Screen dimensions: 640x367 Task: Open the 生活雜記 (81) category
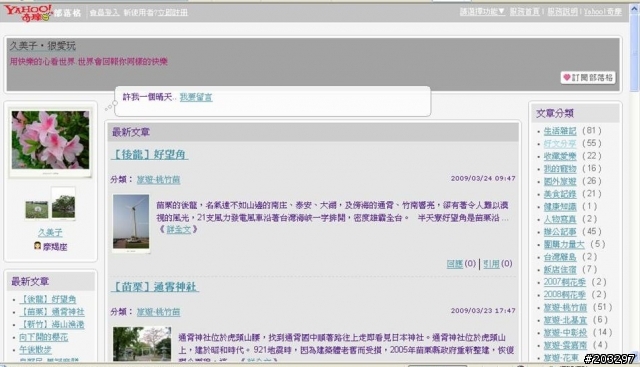560,131
